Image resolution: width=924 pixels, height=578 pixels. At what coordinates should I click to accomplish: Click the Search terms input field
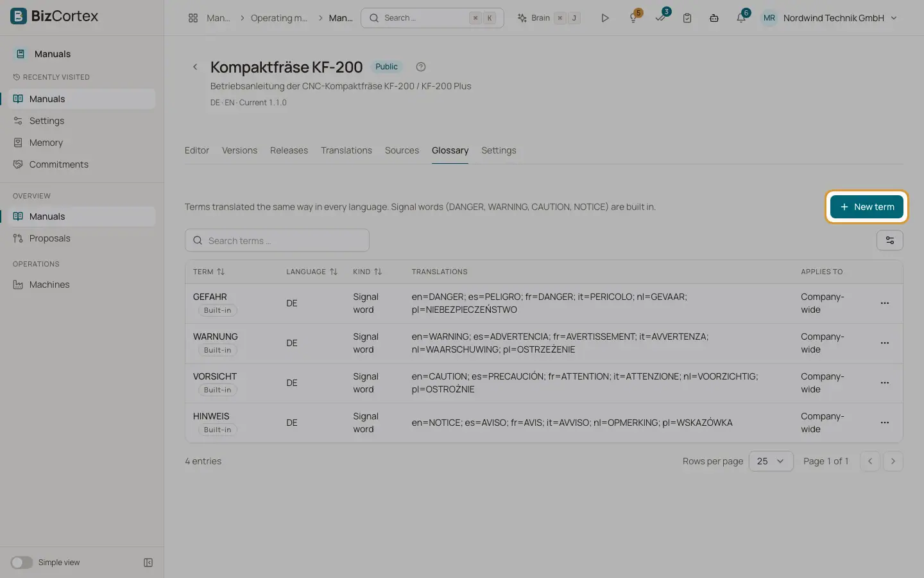[277, 240]
